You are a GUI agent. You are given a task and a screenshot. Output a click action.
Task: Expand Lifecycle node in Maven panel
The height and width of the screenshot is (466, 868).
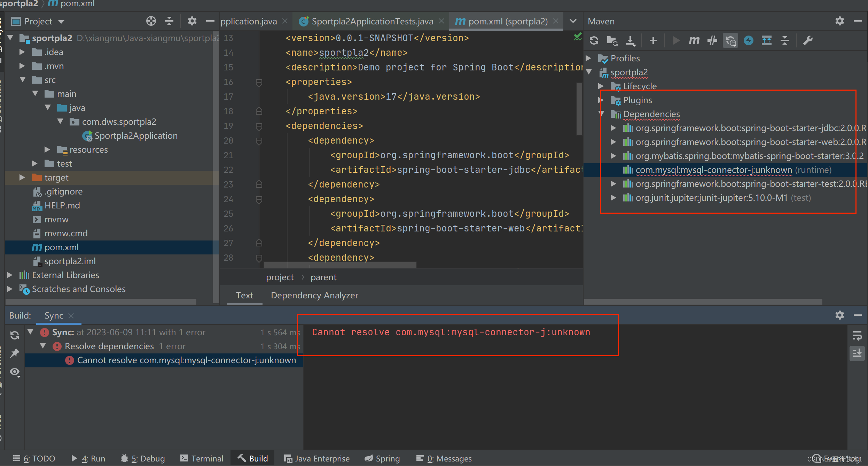(x=601, y=86)
